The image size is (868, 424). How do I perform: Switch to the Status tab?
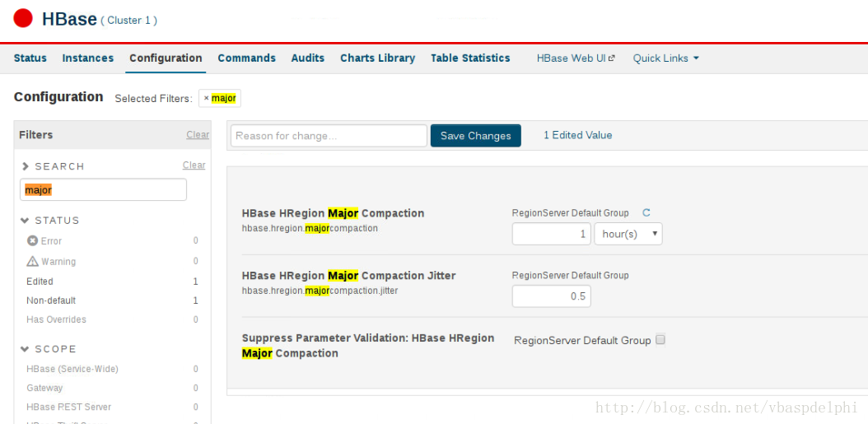(x=30, y=58)
